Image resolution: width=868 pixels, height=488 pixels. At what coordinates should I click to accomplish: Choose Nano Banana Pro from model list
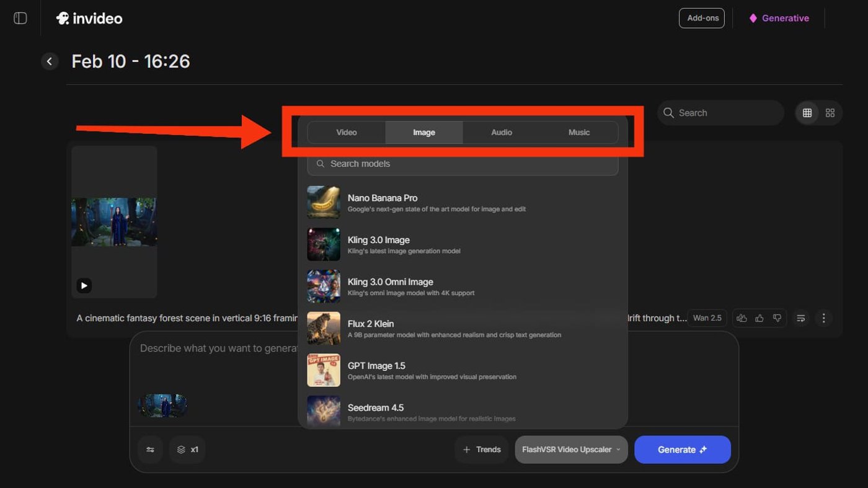(x=383, y=202)
